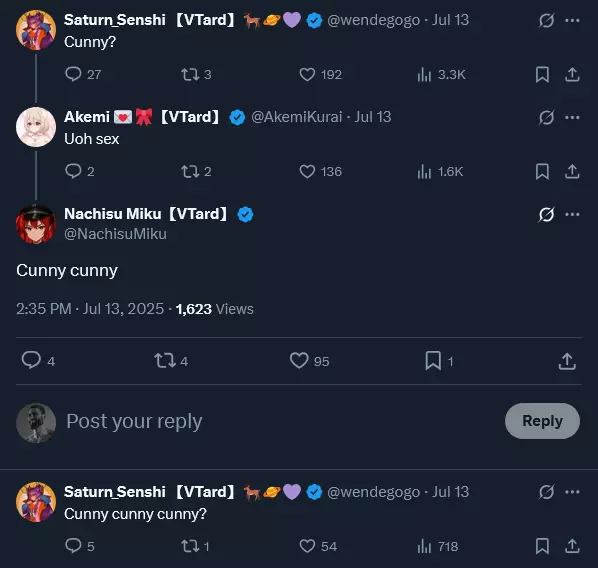Open the three-dot menu on Akemi's post
This screenshot has width=598, height=568.
tap(572, 117)
